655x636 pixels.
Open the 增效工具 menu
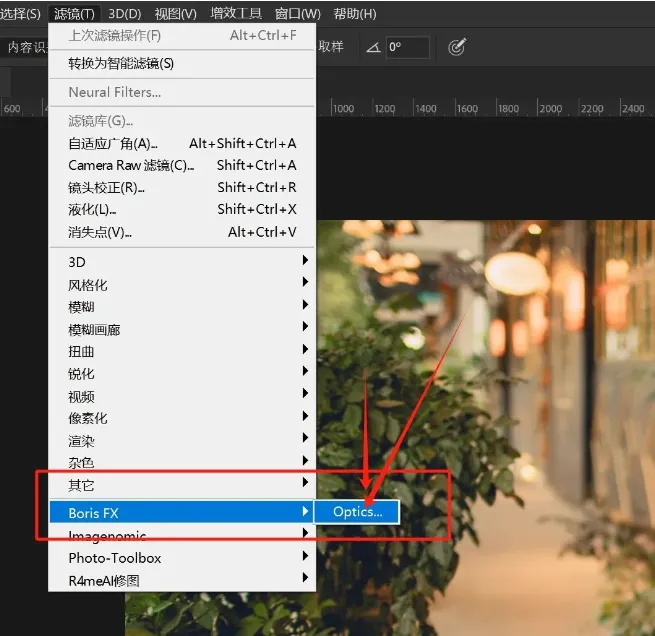(236, 14)
